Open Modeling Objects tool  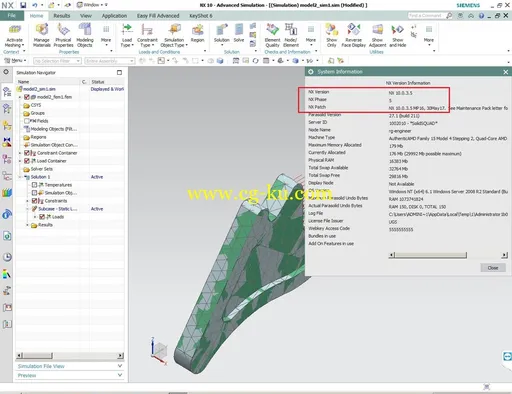pos(85,29)
